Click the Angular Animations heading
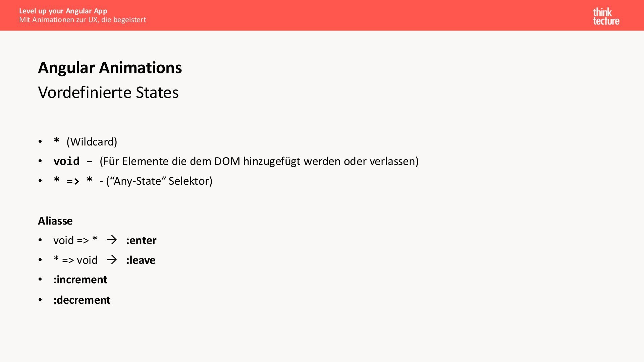This screenshot has width=644, height=362. coord(110,68)
